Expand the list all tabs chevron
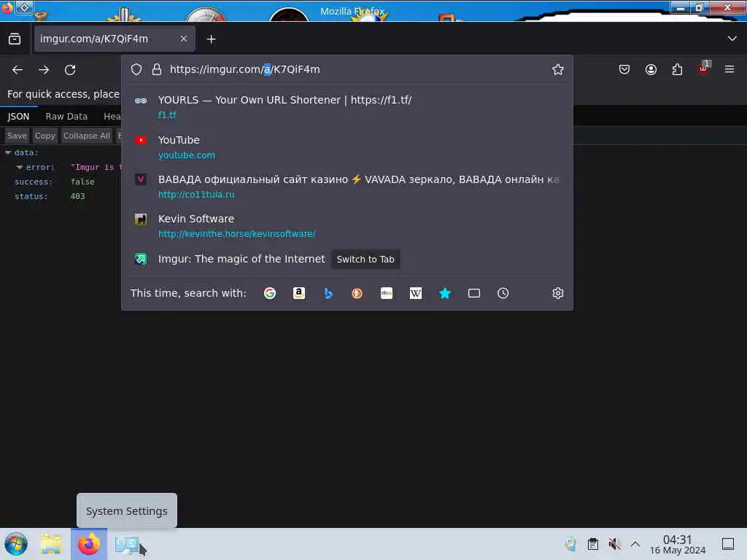 pos(732,39)
